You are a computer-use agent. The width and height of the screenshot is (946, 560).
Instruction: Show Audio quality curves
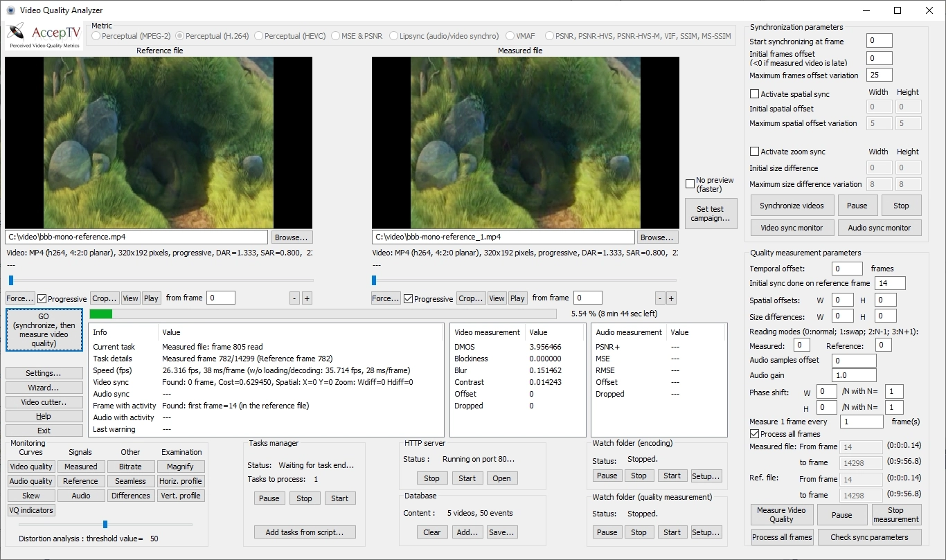pyautogui.click(x=31, y=481)
